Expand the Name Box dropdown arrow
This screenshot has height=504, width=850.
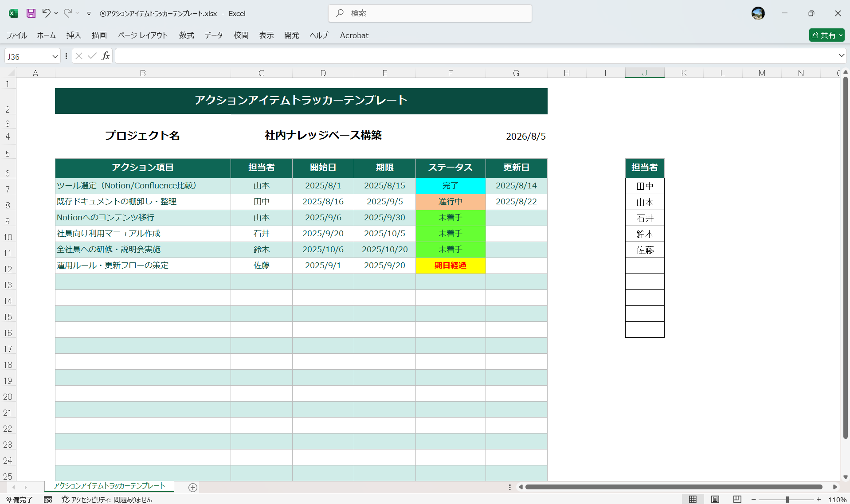coord(55,57)
